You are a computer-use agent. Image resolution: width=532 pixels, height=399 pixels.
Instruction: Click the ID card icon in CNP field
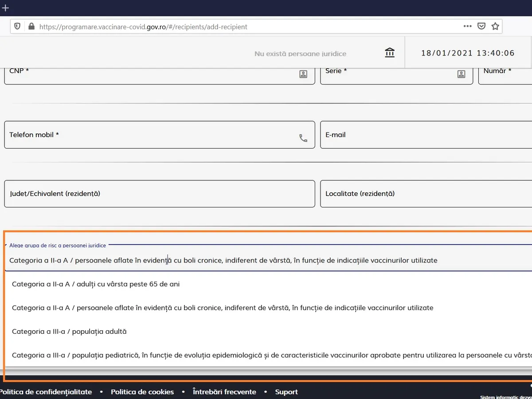(x=303, y=74)
